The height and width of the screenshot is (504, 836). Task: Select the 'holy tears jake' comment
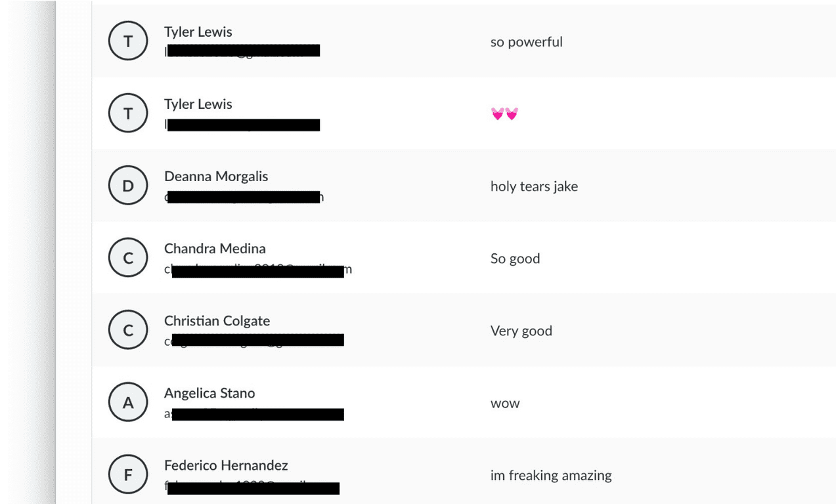(x=534, y=186)
